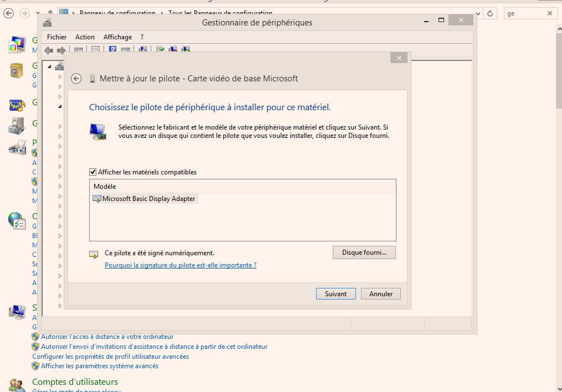Open the ? help menu
This screenshot has height=392, width=562.
pyautogui.click(x=142, y=37)
